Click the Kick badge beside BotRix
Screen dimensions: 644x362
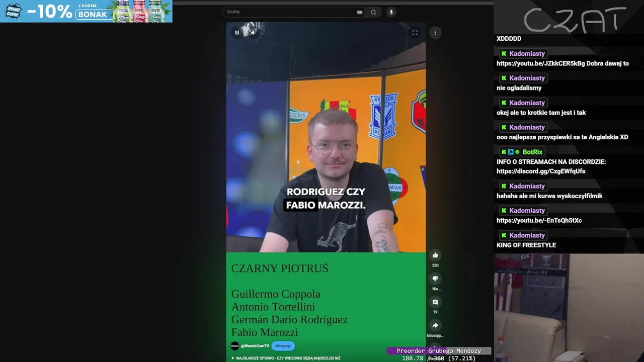[504, 152]
